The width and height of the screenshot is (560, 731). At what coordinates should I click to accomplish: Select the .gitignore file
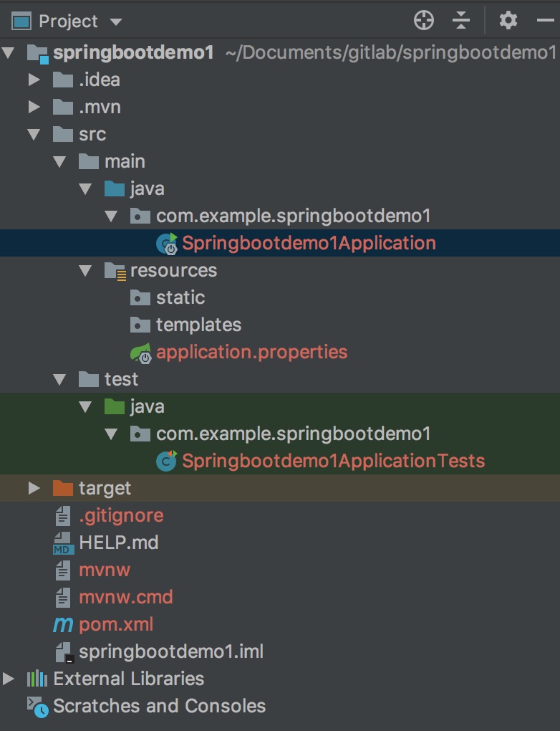click(120, 515)
